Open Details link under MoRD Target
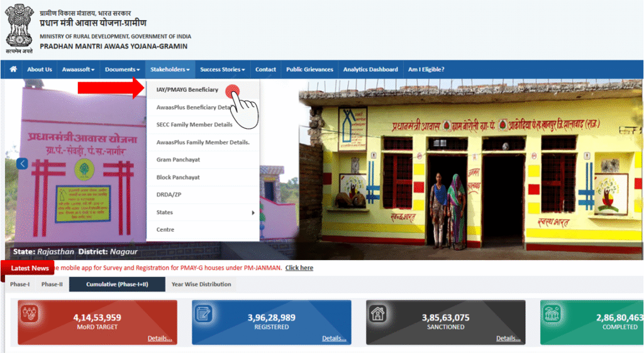 click(x=160, y=338)
